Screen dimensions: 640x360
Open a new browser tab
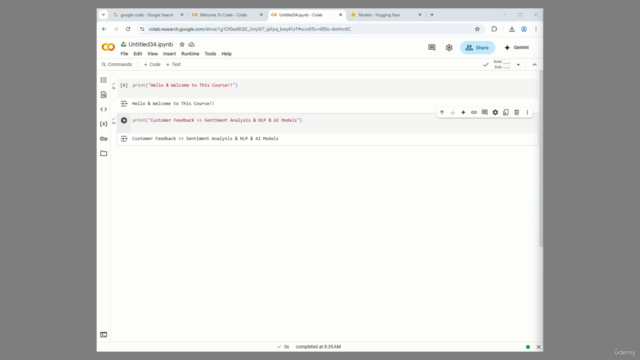click(x=432, y=15)
